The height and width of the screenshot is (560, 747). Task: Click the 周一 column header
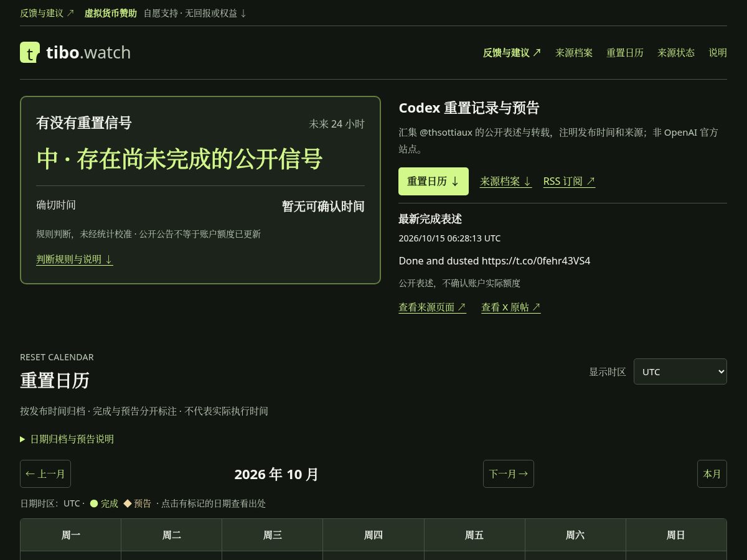point(71,534)
